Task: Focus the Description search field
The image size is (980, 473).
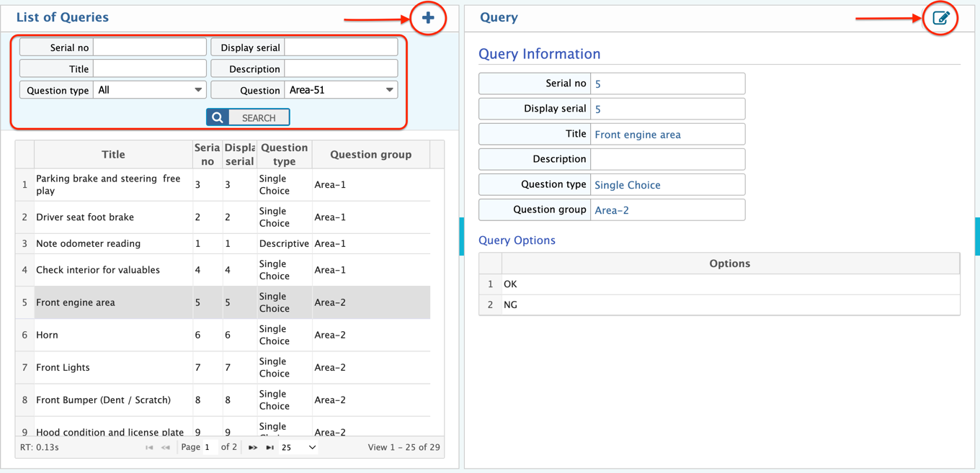Action: click(x=341, y=69)
